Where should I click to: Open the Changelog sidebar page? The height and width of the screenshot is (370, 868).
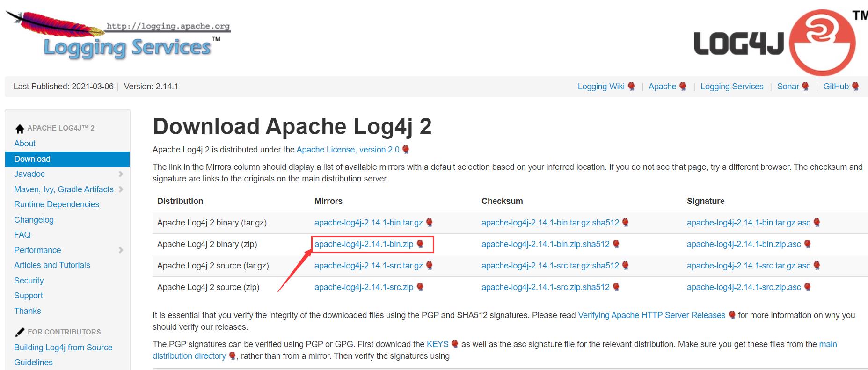coord(34,220)
